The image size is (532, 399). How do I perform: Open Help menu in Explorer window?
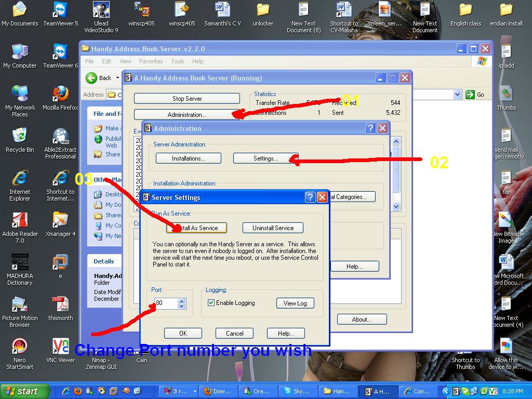click(198, 61)
